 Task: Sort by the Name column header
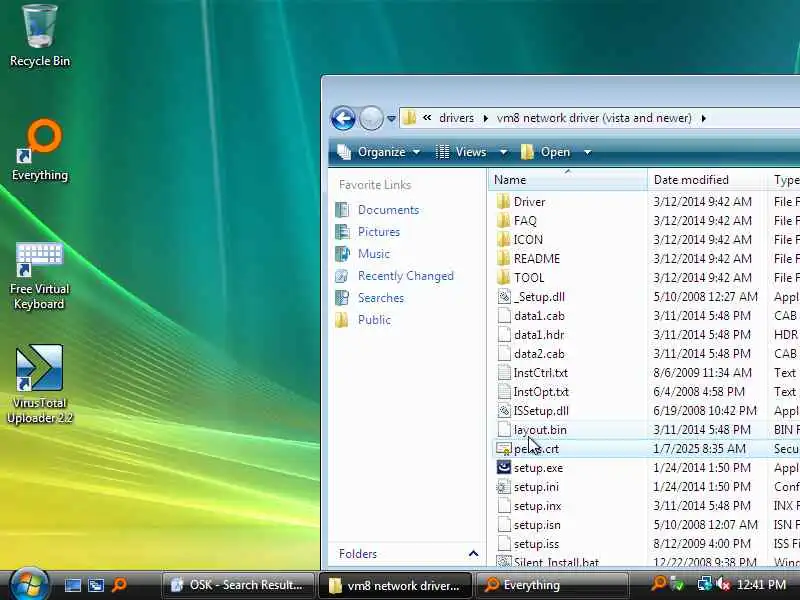pyautogui.click(x=567, y=180)
